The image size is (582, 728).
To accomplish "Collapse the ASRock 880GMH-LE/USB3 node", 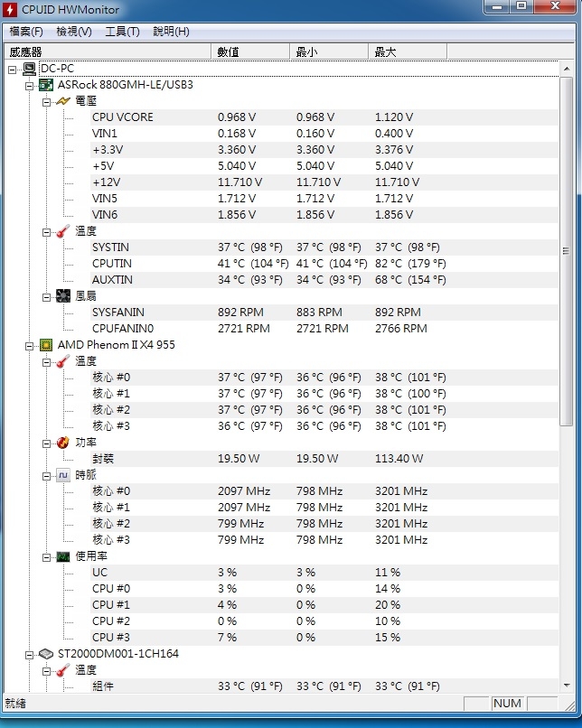I will click(29, 87).
